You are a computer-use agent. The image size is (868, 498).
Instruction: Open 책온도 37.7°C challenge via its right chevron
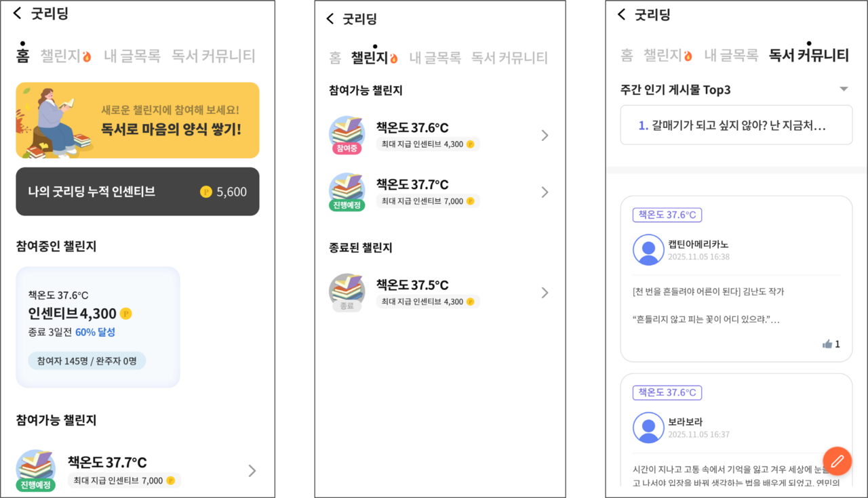545,192
